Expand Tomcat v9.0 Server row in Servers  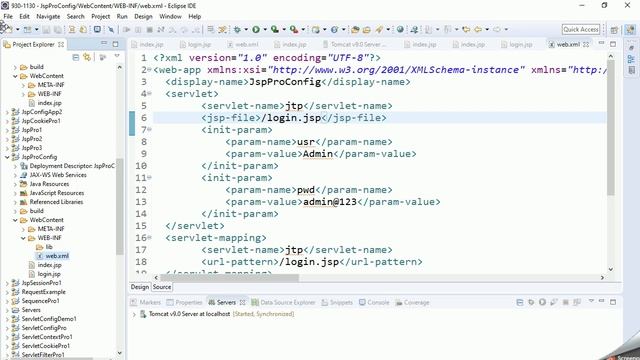133,314
